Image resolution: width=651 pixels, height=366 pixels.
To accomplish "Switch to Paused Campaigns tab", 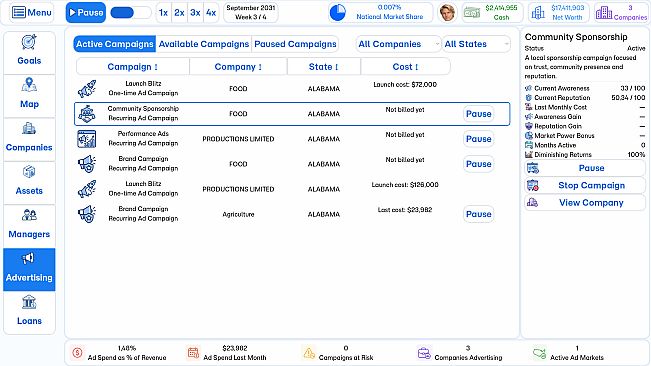I will point(295,44).
